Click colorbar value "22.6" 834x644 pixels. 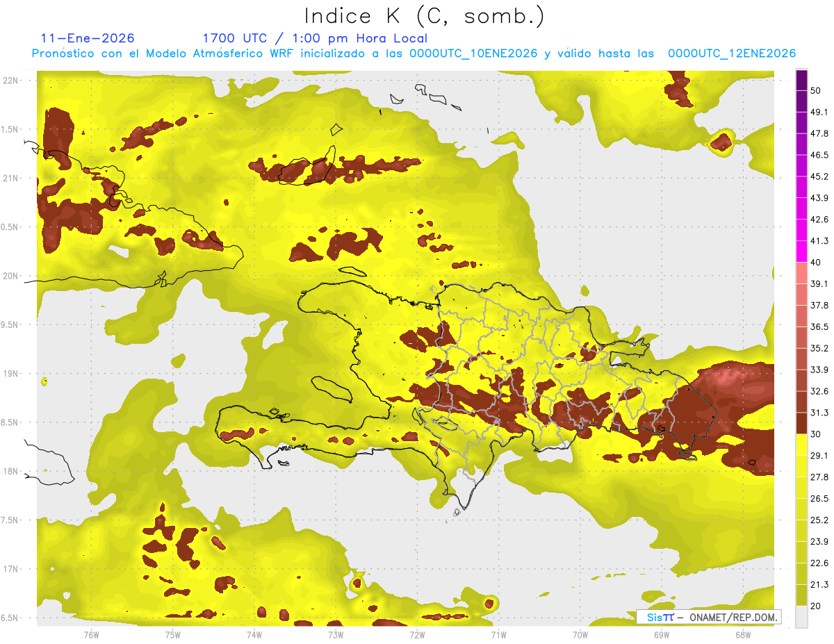tap(819, 563)
